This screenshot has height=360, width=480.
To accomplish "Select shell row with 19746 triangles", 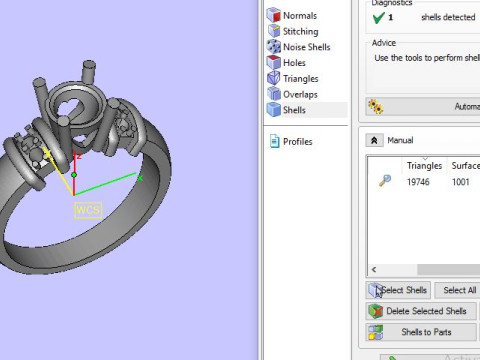I will 424,182.
